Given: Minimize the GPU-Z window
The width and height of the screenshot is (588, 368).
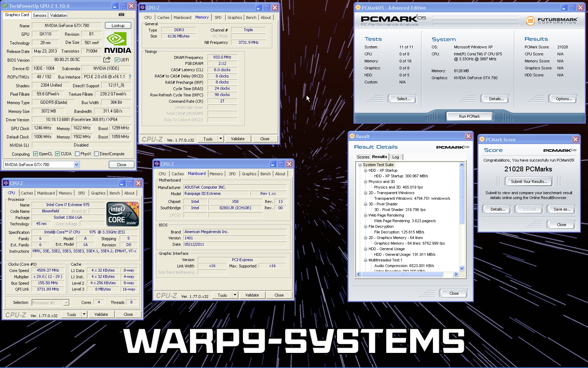Looking at the screenshot, I should (x=115, y=6).
